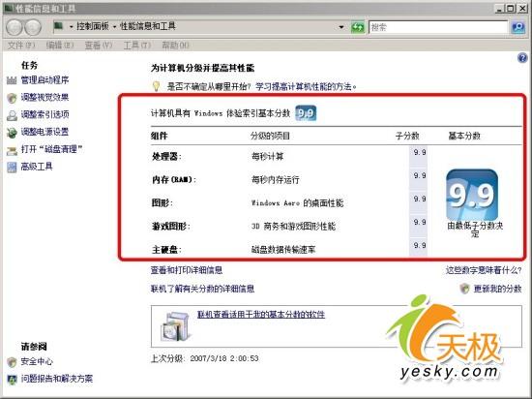Click the shield icon beside 更新我的分数
This screenshot has width=532, height=399.
tap(465, 289)
